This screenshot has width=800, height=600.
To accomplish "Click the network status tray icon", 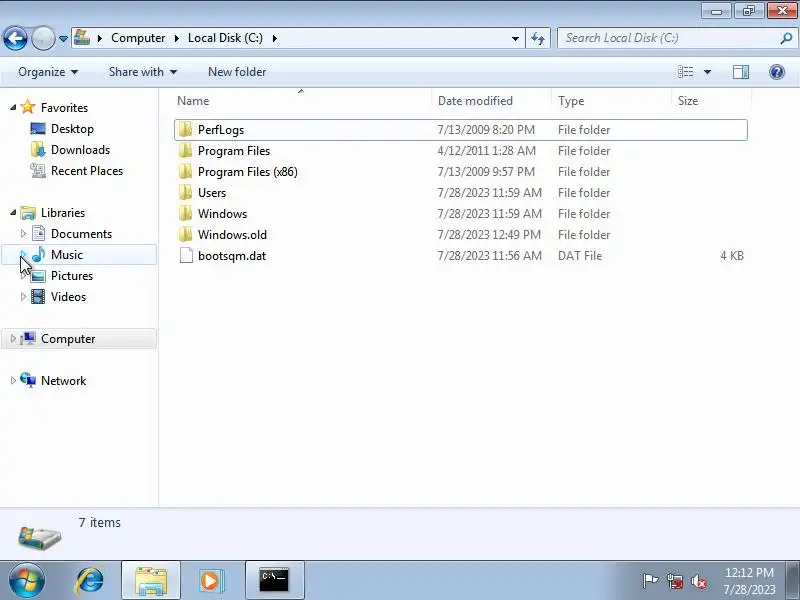I will point(674,581).
